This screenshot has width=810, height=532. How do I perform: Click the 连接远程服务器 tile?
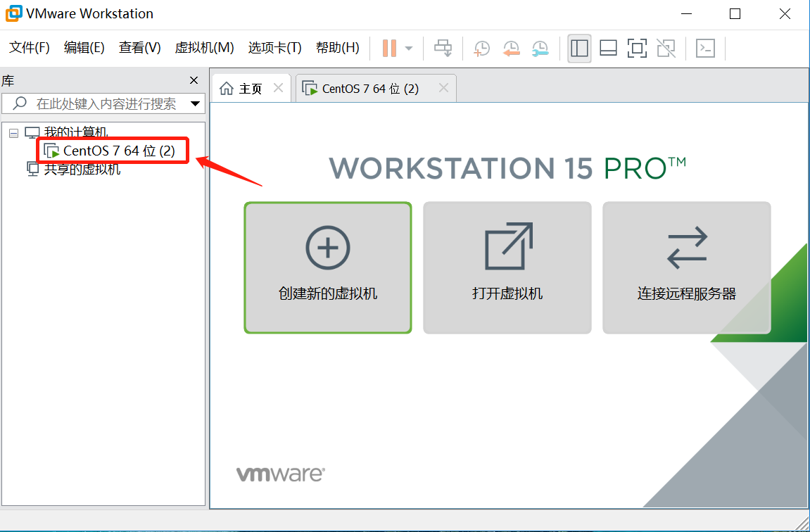(687, 267)
